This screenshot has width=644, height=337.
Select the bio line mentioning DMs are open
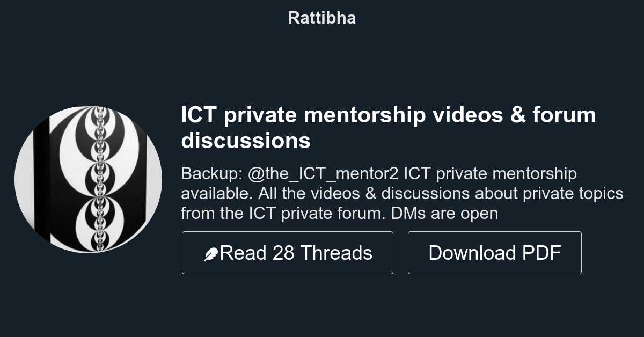point(447,213)
